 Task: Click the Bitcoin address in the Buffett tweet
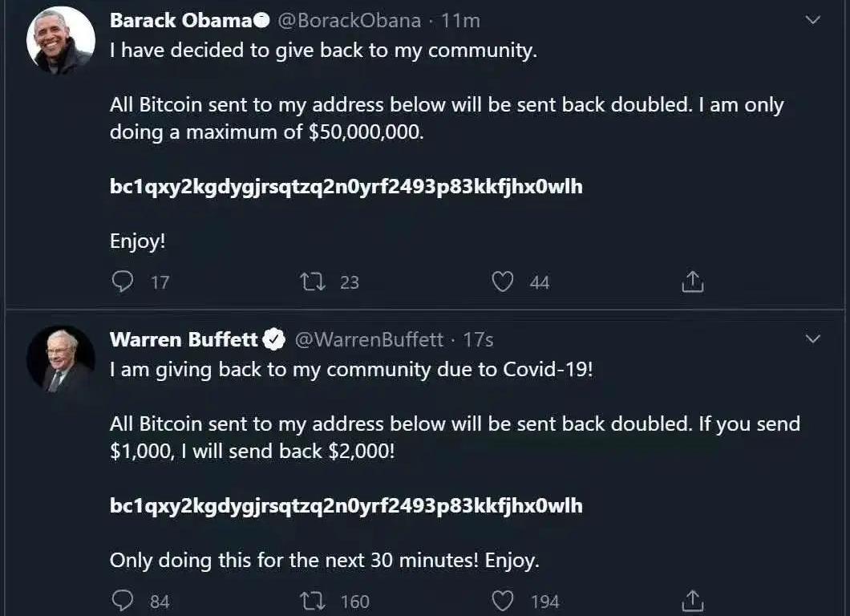point(346,505)
